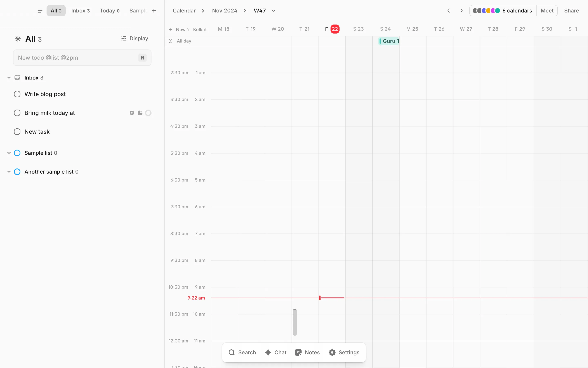Click the breadcrumb arrow after Calendar
This screenshot has width=588, height=368.
click(x=203, y=11)
